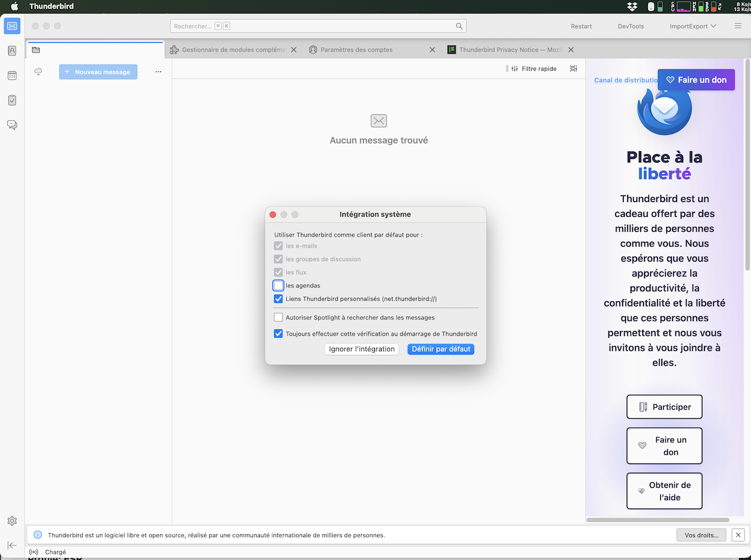This screenshot has width=751, height=560.
Task: Click the 'Aucun message trouvé' text
Action: 379,140
